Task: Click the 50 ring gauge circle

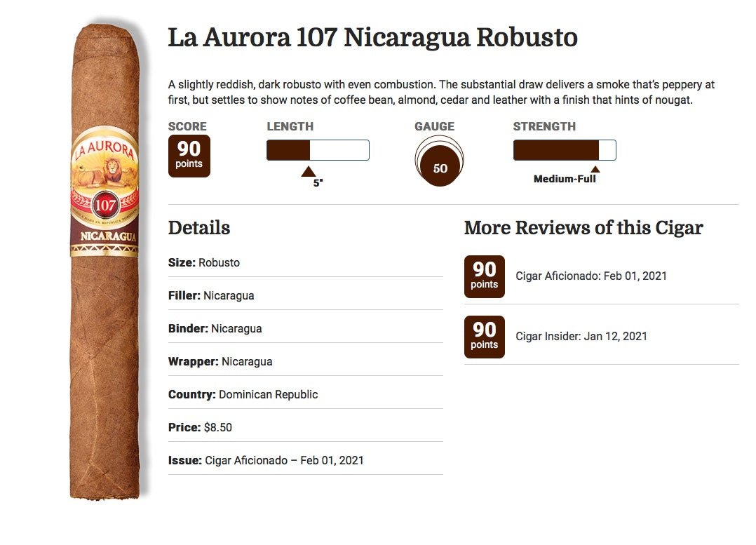Action: click(x=439, y=161)
